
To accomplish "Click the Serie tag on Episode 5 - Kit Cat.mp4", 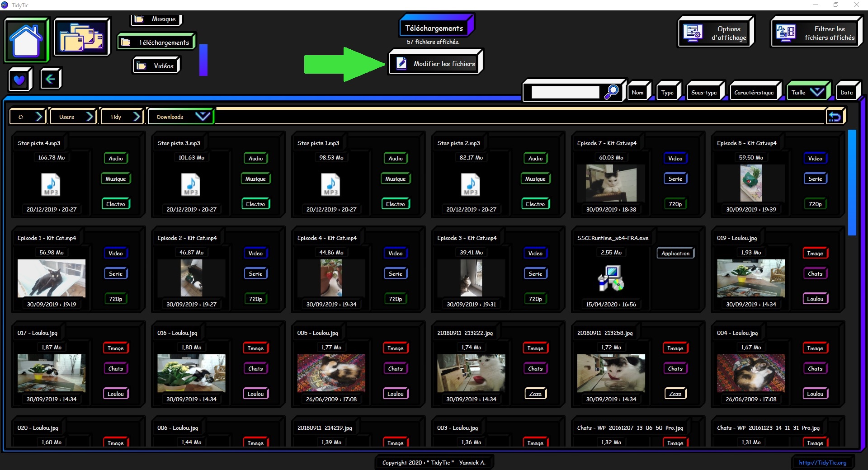I will 815,179.
